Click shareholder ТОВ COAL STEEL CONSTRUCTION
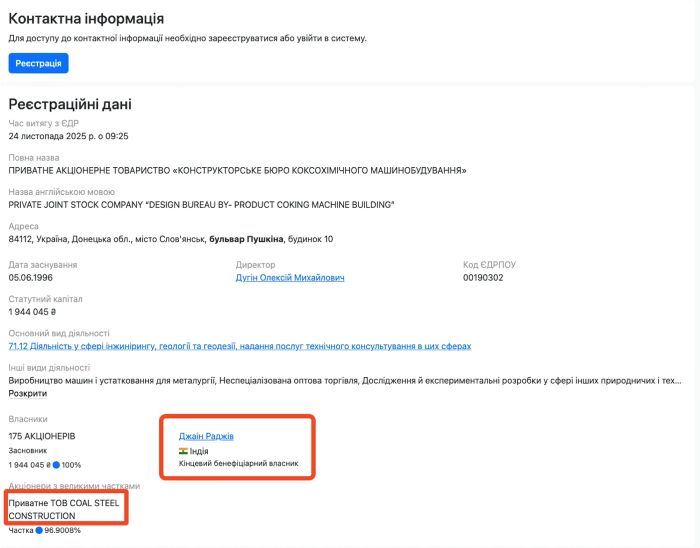 coord(64,509)
